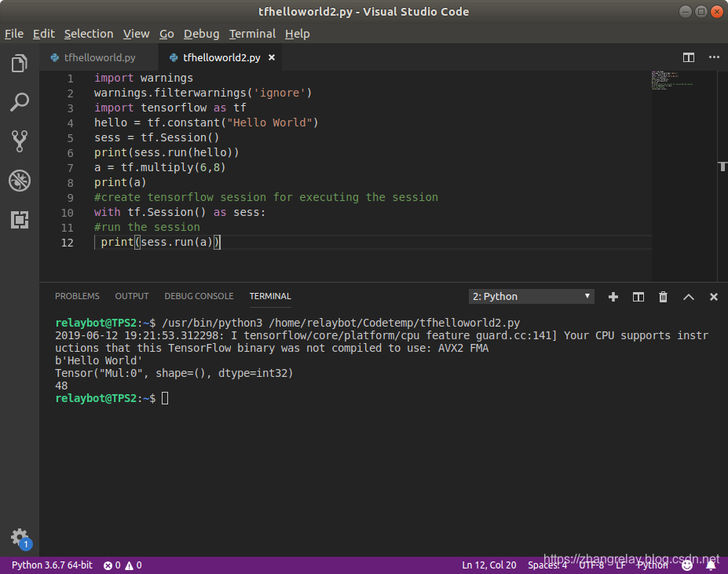Change the Spaces: 4 indentation setting
Image resolution: width=728 pixels, height=574 pixels.
click(x=547, y=565)
